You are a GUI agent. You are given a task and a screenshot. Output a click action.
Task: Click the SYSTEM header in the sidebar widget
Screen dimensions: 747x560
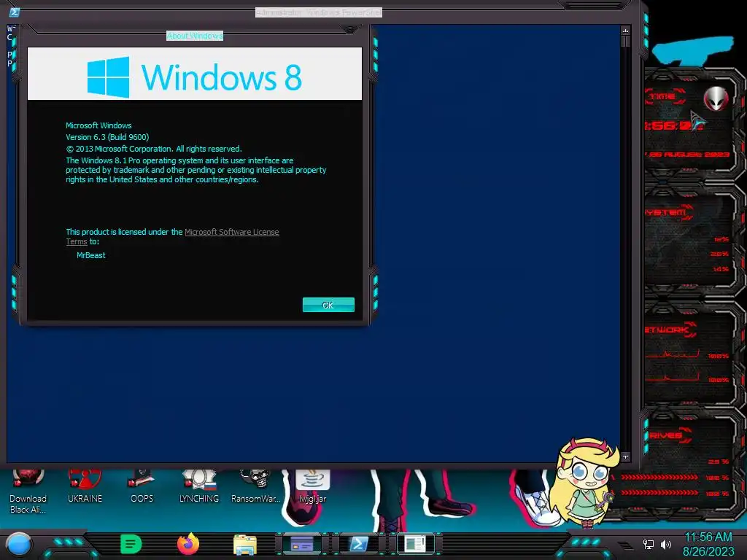668,212
